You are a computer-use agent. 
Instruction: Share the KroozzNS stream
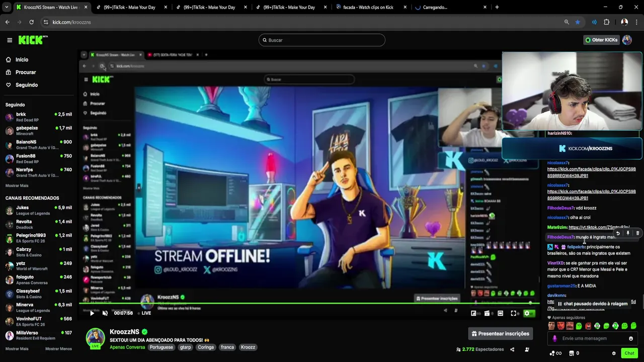(512, 349)
